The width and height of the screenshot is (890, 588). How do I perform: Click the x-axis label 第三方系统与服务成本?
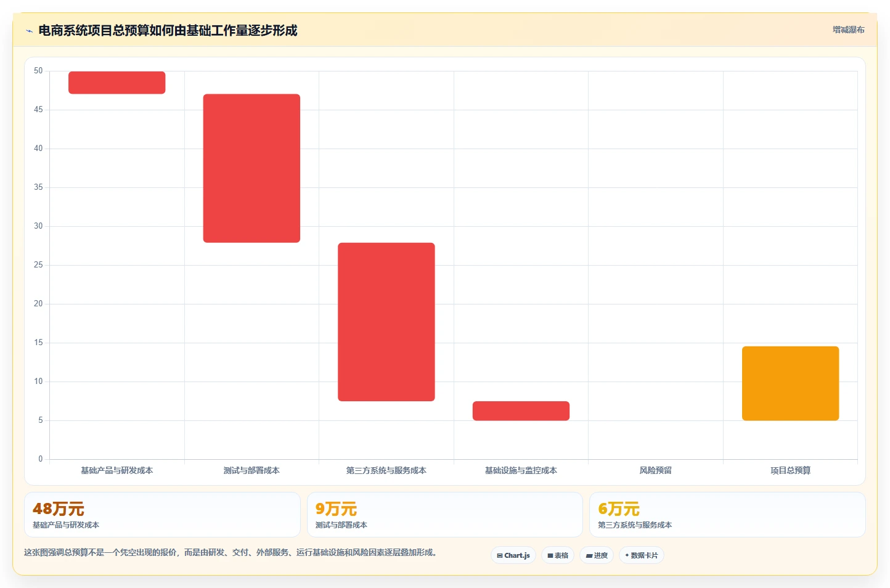tap(386, 470)
